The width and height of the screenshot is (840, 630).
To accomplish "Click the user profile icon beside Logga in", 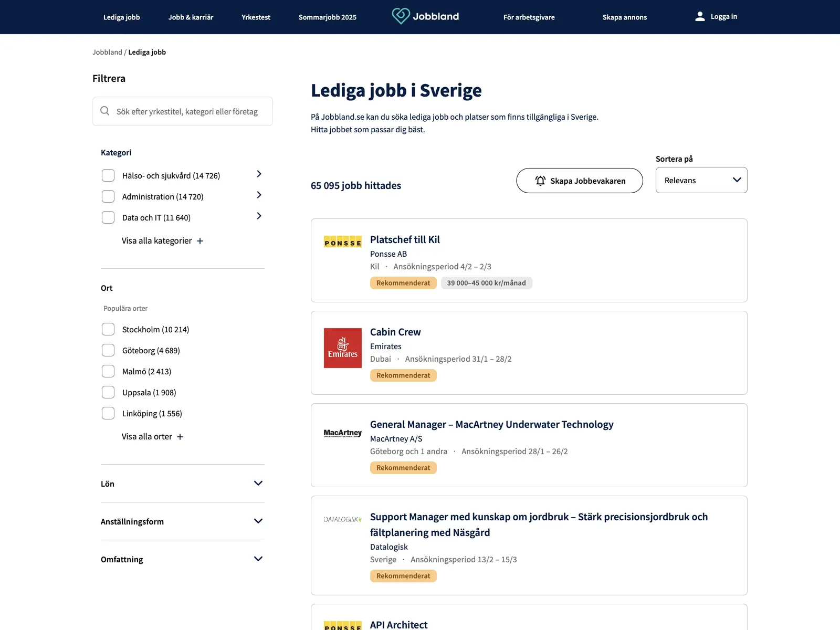I will (700, 16).
